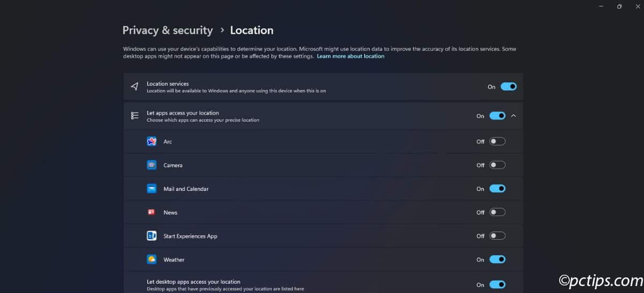Close the Settings window
The height and width of the screenshot is (293, 644).
tap(639, 6)
